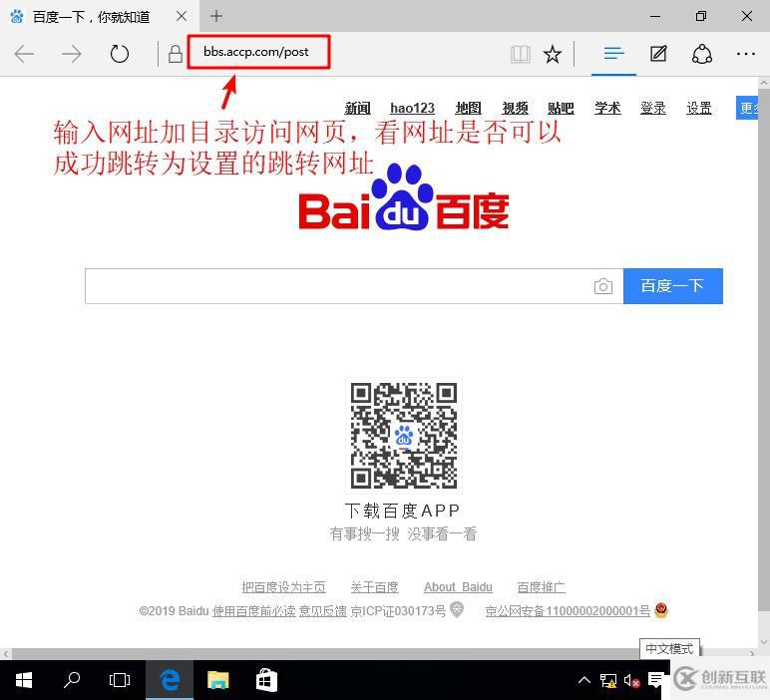Screen dimensions: 770x700
Task: Open the Action Center notification icon
Action: pyautogui.click(x=655, y=680)
